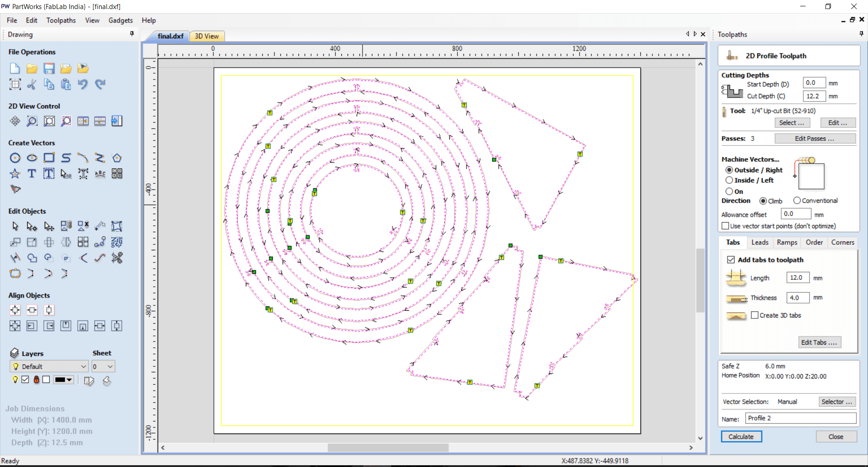Click the Cut scissors icon
Viewport: 868px width, 467px height.
[32, 84]
